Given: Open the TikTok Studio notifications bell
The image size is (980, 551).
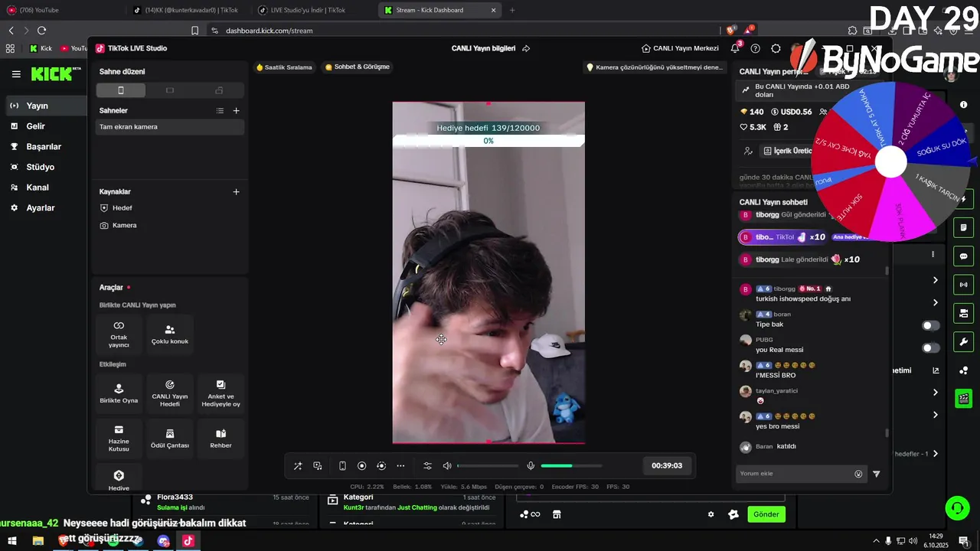Looking at the screenshot, I should 735,48.
